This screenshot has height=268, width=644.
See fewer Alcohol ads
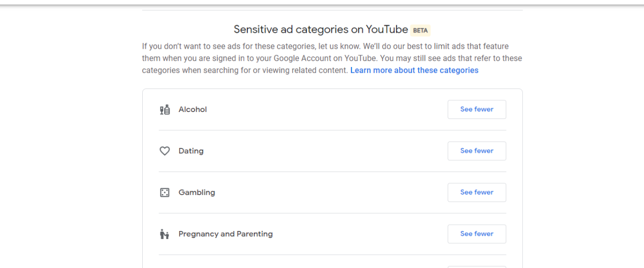[477, 109]
